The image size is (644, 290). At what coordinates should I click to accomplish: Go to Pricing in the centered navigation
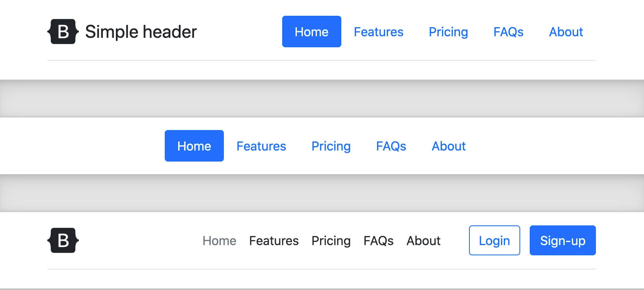(x=331, y=146)
